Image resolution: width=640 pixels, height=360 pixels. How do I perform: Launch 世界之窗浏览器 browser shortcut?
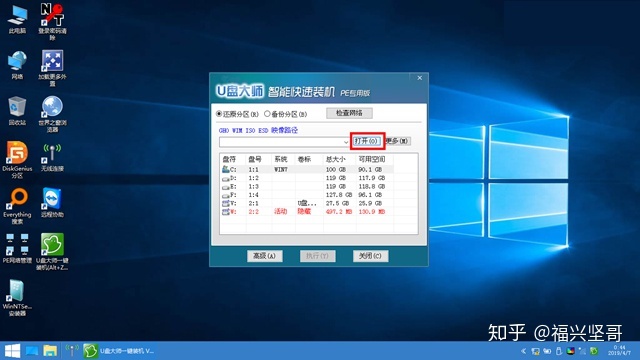[52, 114]
